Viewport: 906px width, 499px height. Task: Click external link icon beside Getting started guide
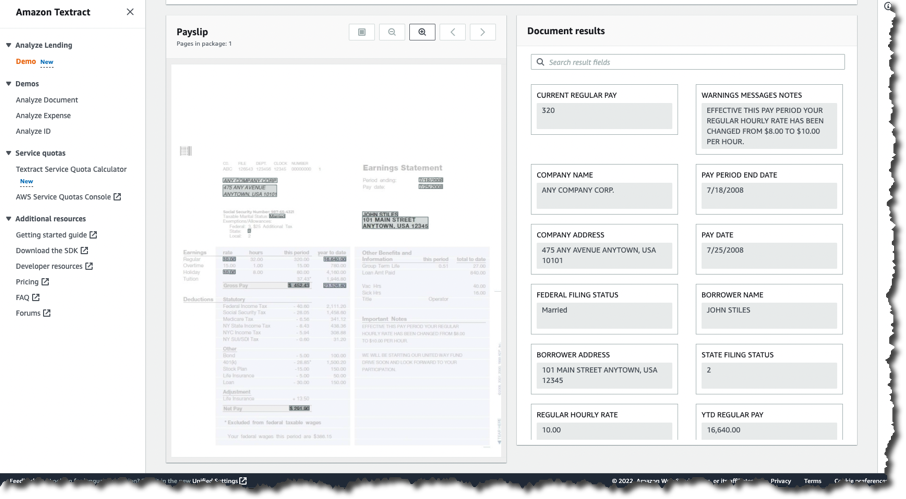93,235
